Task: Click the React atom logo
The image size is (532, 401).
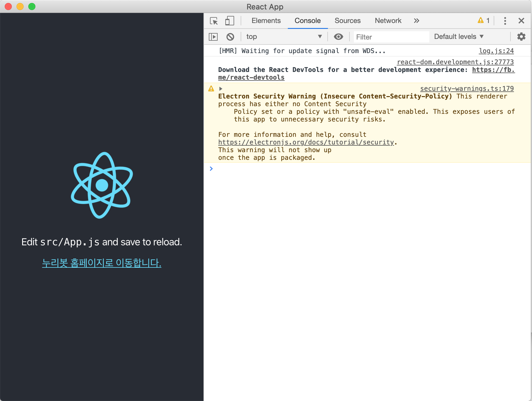Action: pos(102,185)
